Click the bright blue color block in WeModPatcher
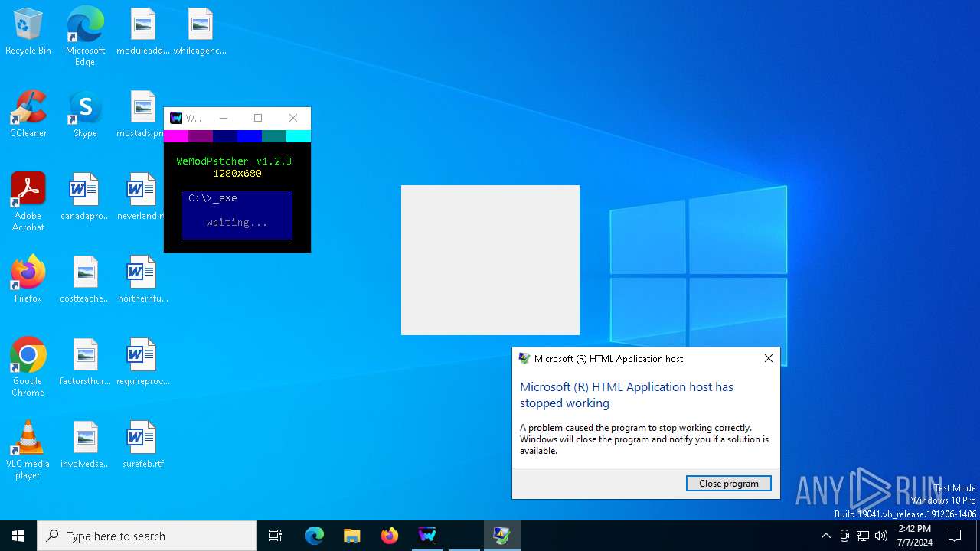 [x=250, y=136]
